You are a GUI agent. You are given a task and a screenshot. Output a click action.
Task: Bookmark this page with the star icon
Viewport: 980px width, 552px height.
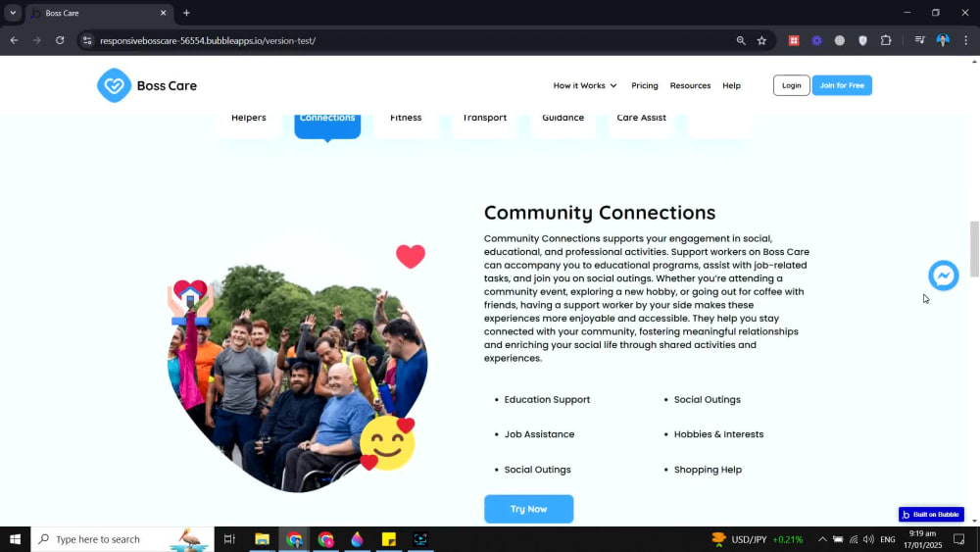tap(761, 40)
